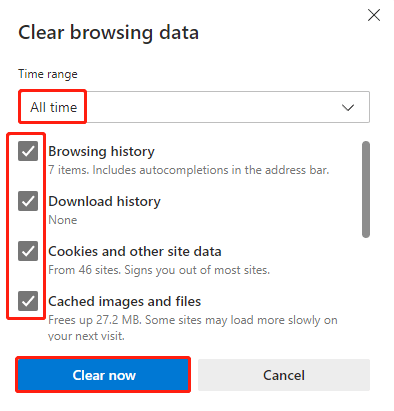394x411 pixels.
Task: Click 'From 46 sites' description text
Action: coord(159,270)
